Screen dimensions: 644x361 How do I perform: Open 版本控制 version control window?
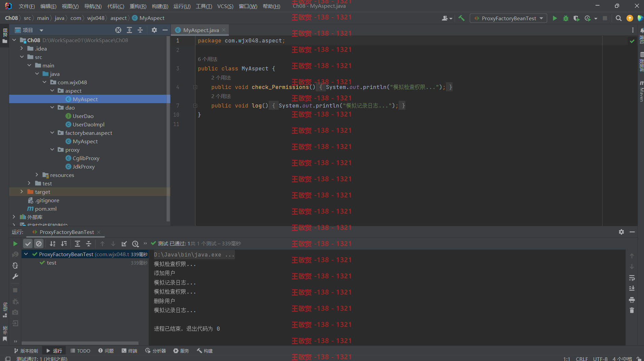point(26,351)
